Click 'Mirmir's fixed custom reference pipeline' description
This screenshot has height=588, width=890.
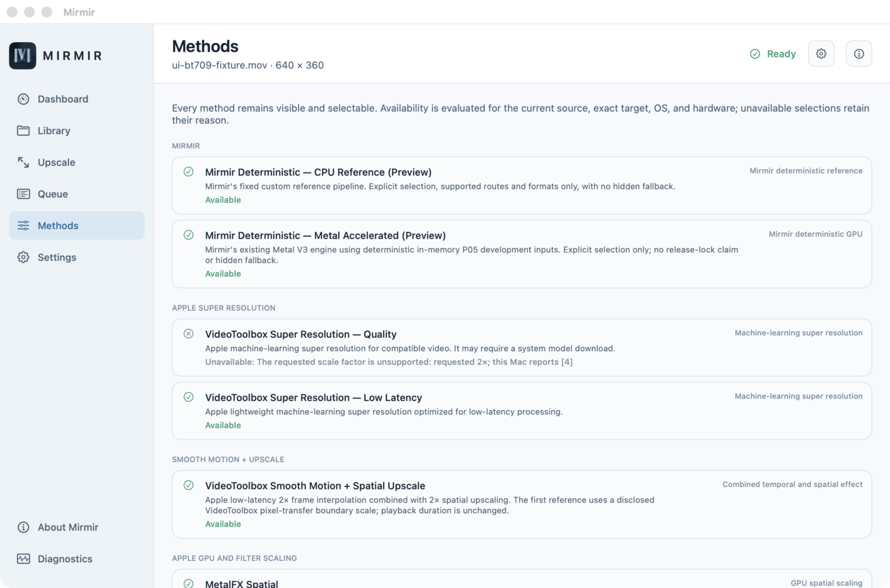click(440, 187)
